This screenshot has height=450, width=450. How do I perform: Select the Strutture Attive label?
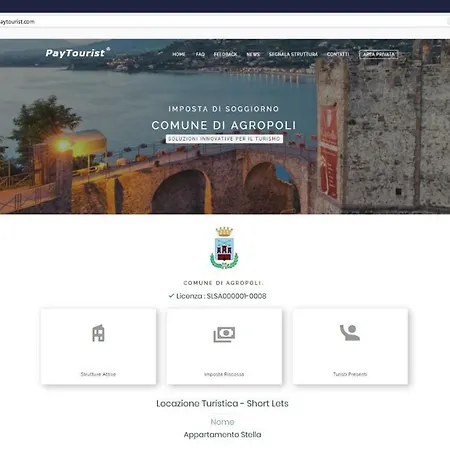[98, 374]
